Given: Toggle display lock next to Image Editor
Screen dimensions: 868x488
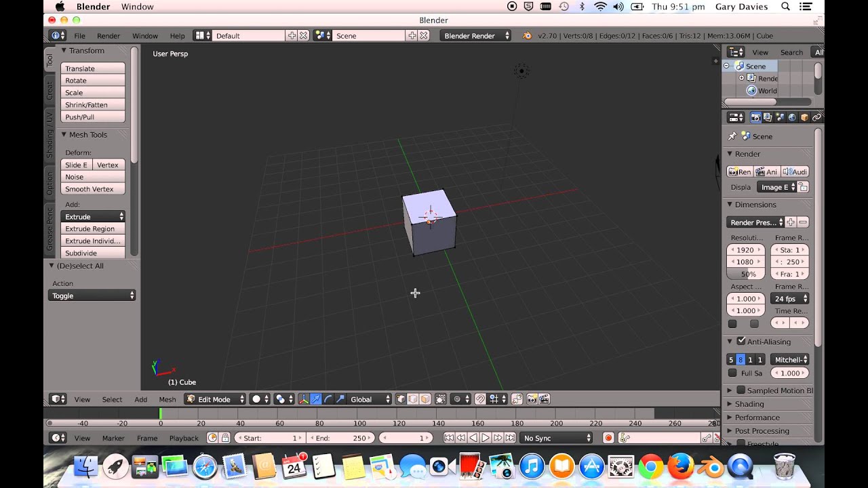Looking at the screenshot, I should 804,187.
